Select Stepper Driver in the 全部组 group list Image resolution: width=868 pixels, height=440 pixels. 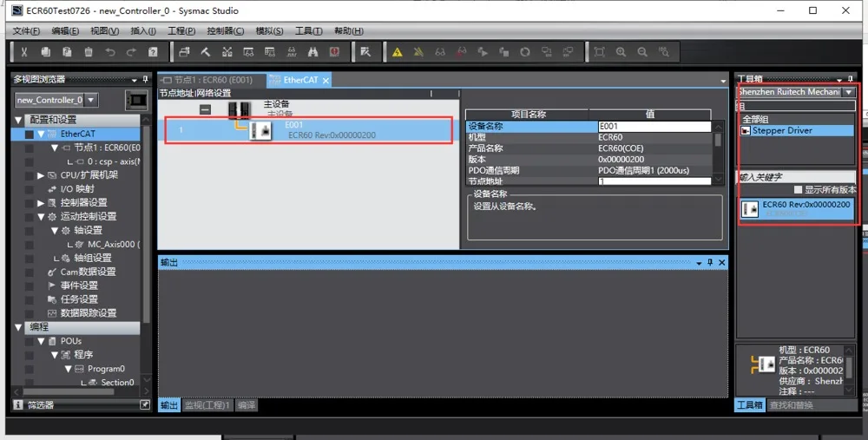[x=797, y=131]
